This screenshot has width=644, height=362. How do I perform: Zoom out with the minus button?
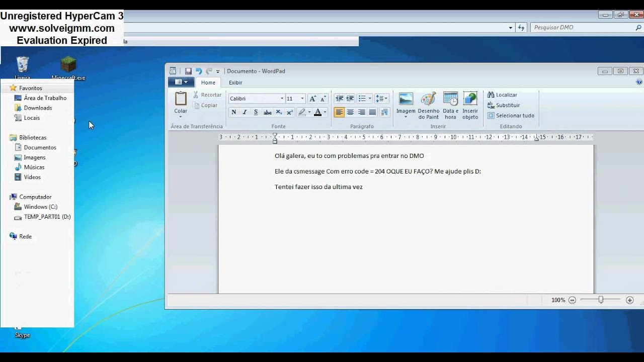click(572, 300)
